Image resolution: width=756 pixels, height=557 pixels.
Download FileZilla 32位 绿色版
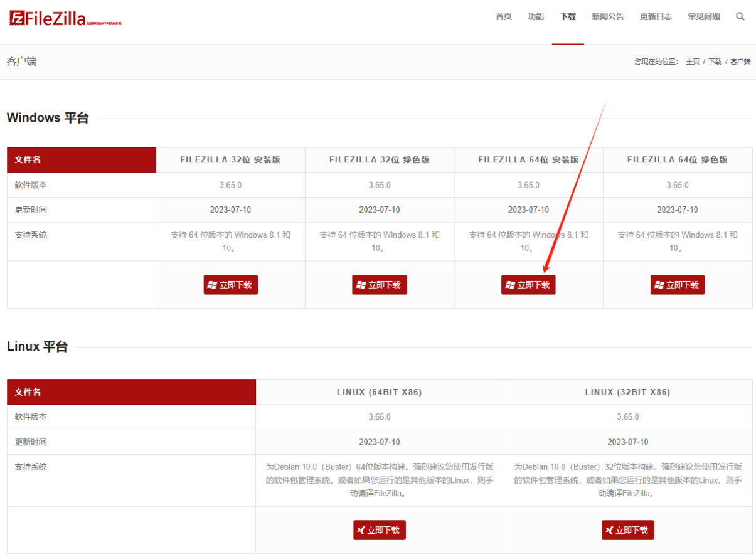pyautogui.click(x=380, y=285)
